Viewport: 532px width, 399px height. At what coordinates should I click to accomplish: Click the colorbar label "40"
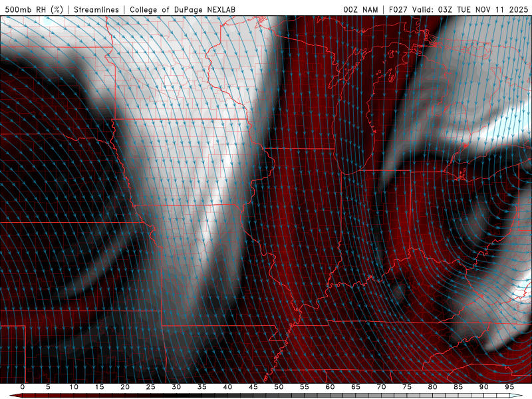pos(227,387)
